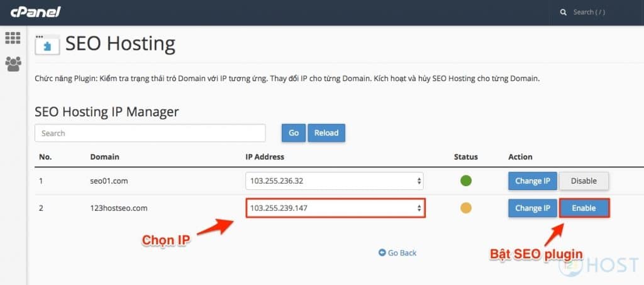644x285 pixels.
Task: Focus the SEO Hosting IP Manager search box
Action: tap(150, 133)
